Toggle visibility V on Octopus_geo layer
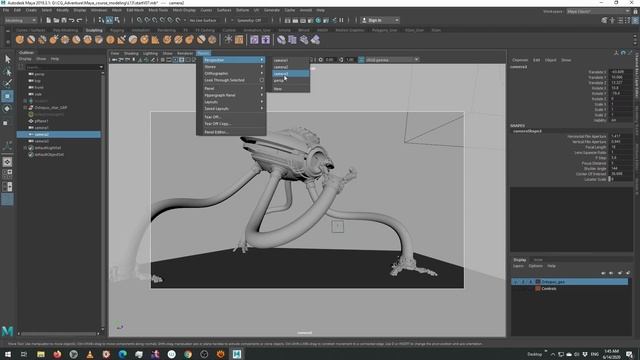 (516, 282)
